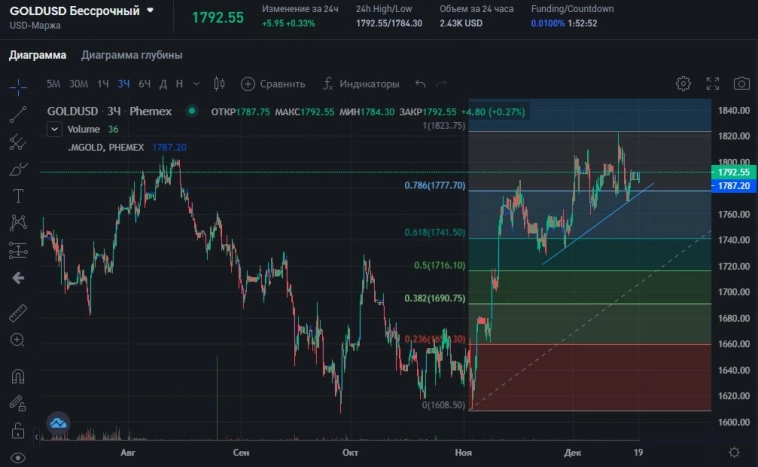Choose the 6Ч timeframe
This screenshot has height=467, width=758.
pyautogui.click(x=145, y=84)
